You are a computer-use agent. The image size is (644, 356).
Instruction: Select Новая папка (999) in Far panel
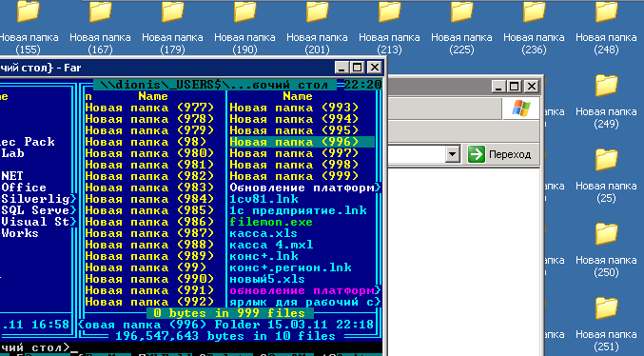coord(294,176)
